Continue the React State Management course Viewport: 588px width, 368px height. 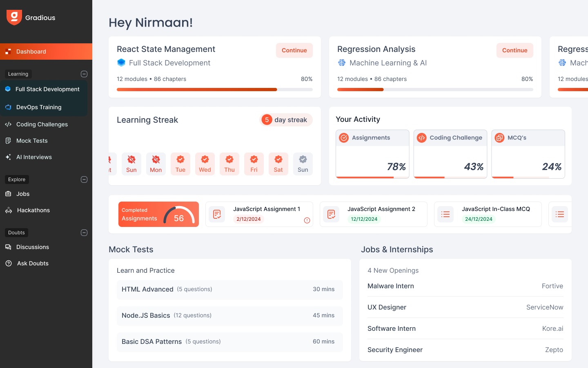tap(294, 50)
